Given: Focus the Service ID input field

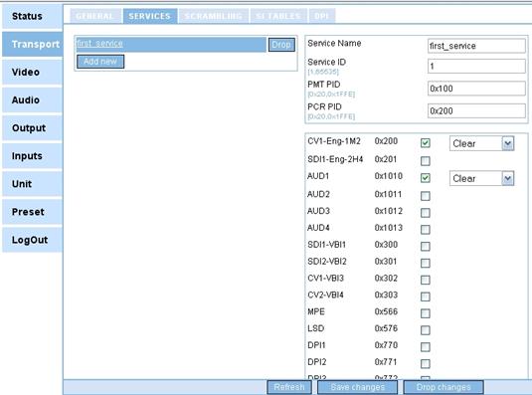Looking at the screenshot, I should coord(476,67).
